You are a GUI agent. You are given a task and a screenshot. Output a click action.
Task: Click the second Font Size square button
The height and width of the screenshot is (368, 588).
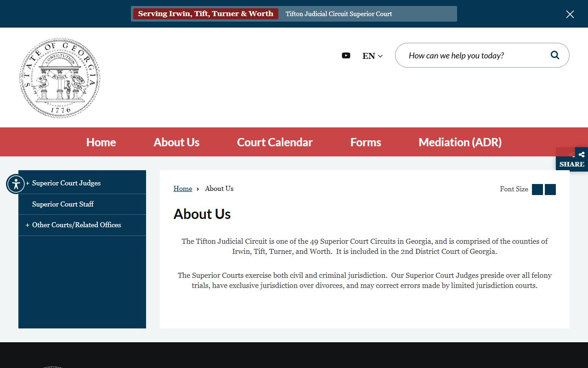(550, 190)
